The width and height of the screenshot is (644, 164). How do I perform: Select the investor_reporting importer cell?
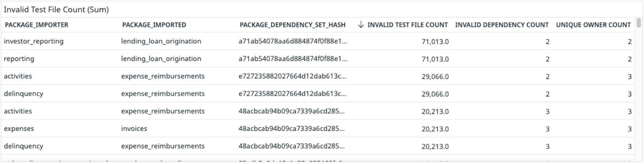pos(33,41)
